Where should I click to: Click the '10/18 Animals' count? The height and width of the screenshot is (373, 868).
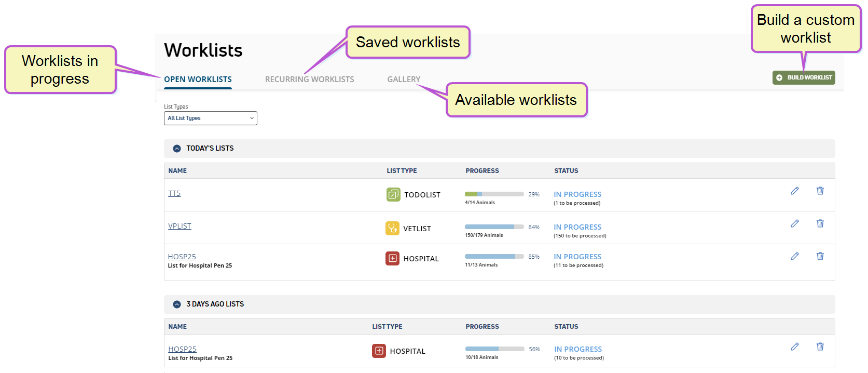[482, 357]
